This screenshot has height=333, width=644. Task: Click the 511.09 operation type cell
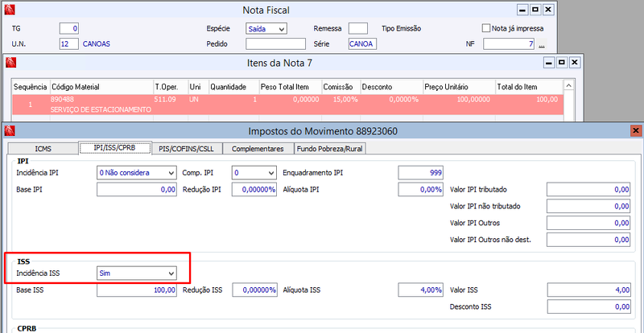pos(163,100)
